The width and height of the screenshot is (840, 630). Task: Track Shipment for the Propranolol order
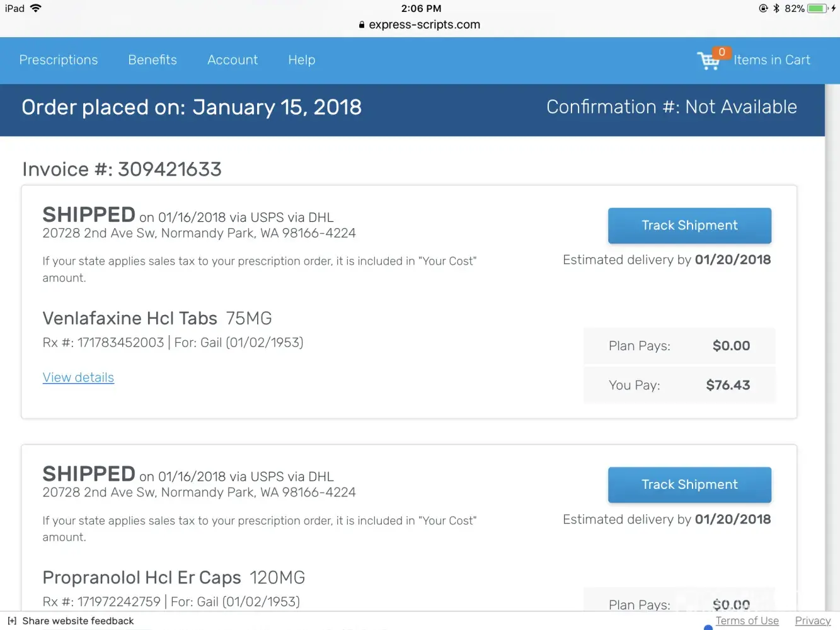[689, 484]
